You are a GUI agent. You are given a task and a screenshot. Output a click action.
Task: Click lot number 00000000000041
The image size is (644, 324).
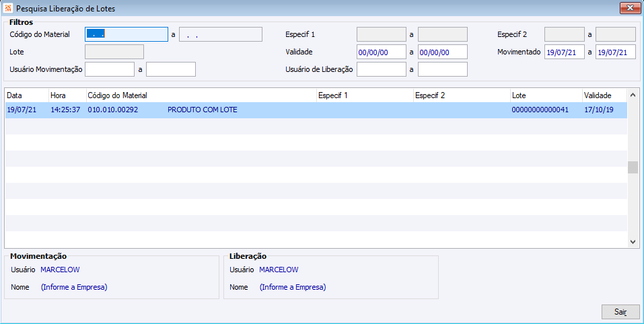(540, 110)
